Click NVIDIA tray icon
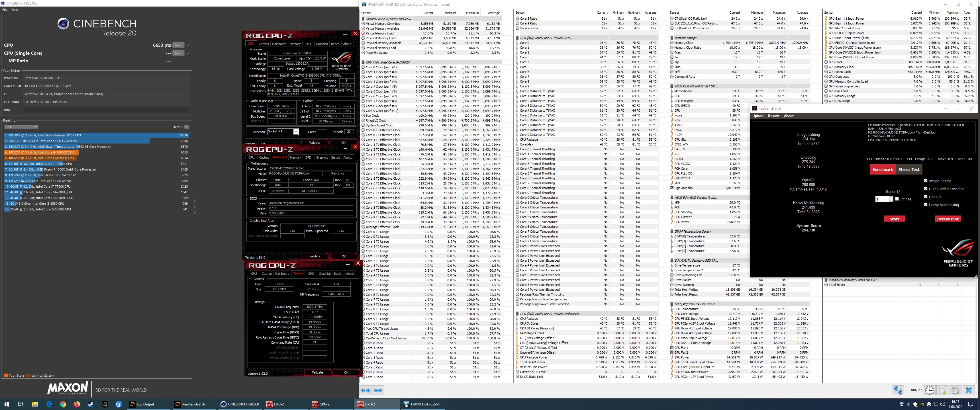Screen dimensions: 980x410 pyautogui.click(x=922, y=404)
